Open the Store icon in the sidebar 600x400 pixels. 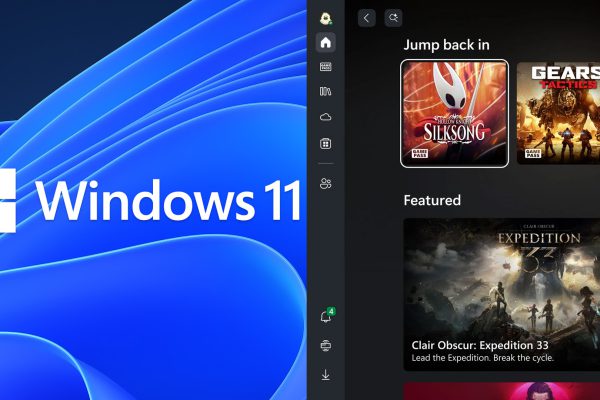pyautogui.click(x=325, y=144)
